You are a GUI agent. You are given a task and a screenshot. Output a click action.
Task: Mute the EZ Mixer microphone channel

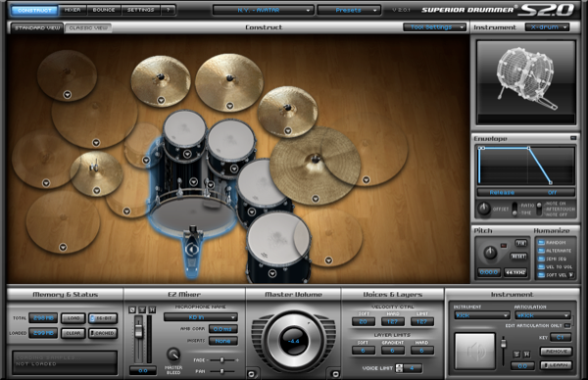(152, 309)
